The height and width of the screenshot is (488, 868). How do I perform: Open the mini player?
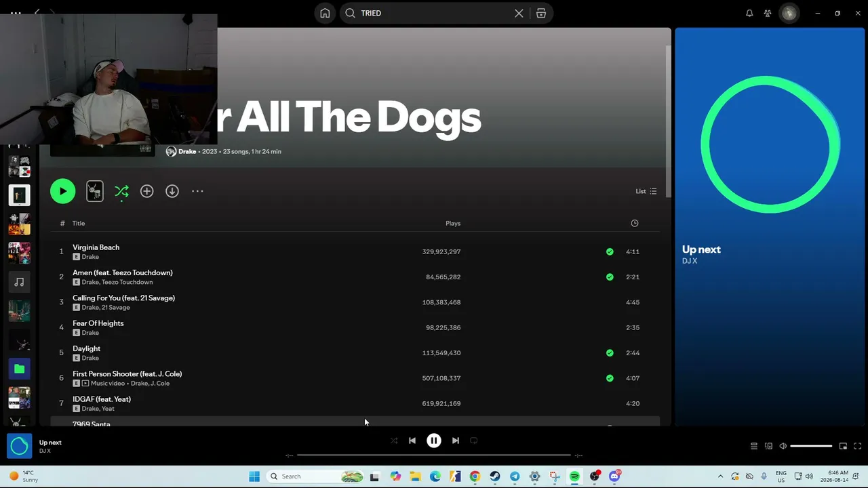click(x=843, y=446)
